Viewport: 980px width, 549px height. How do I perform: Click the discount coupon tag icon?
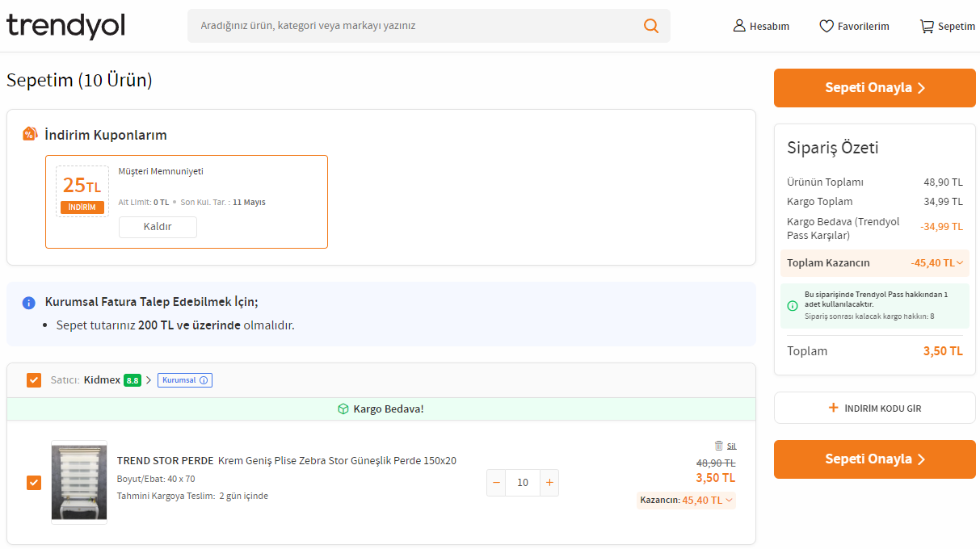click(30, 134)
